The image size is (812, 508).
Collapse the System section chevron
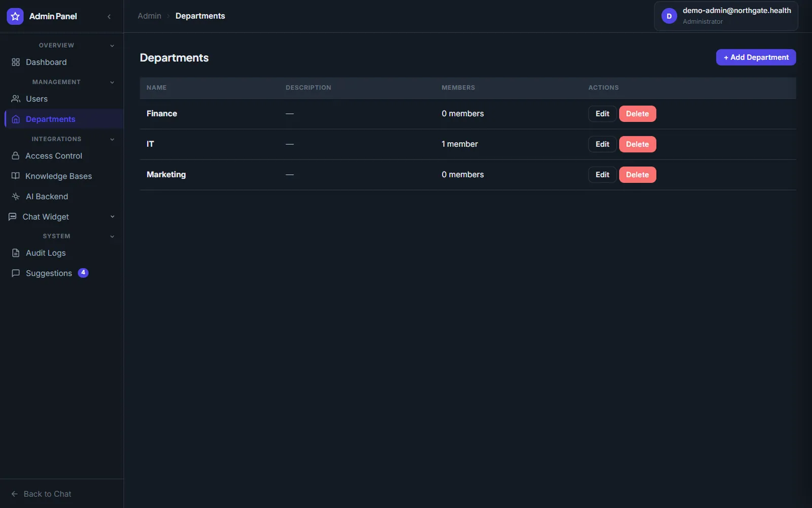pos(112,236)
